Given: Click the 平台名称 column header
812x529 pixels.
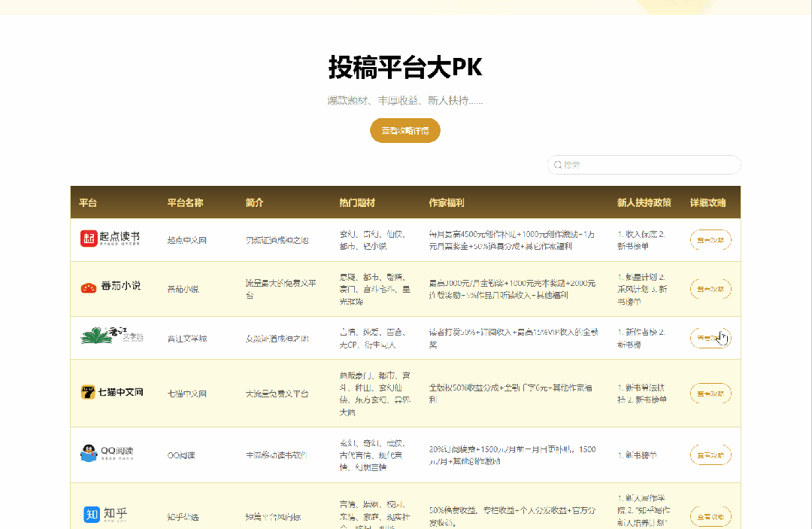Looking at the screenshot, I should pos(185,202).
